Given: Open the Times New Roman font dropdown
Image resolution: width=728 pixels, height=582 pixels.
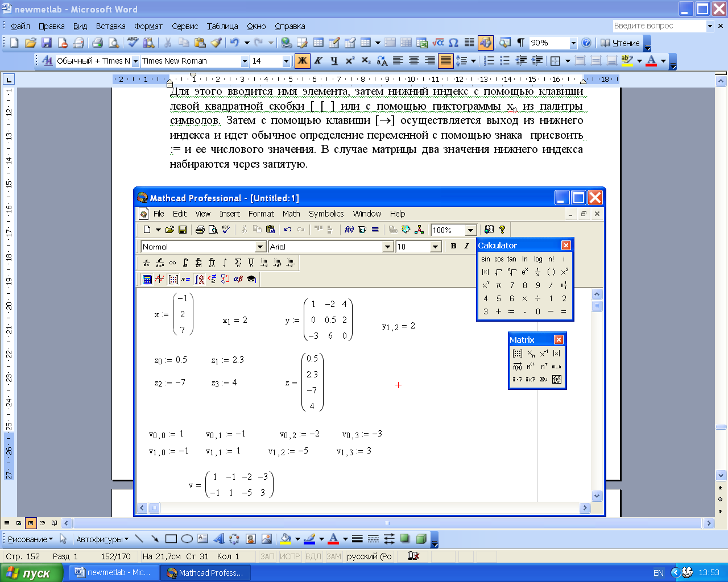Looking at the screenshot, I should (x=245, y=61).
